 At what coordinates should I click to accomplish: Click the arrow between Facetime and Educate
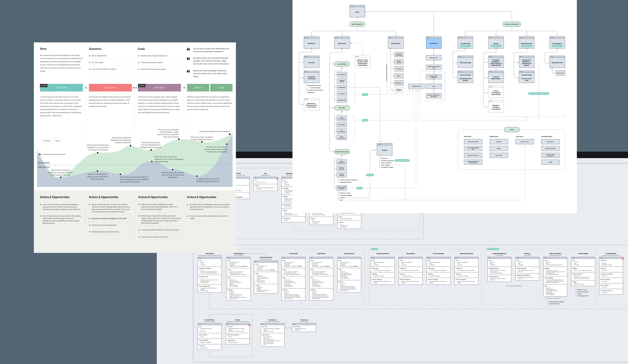(86, 88)
